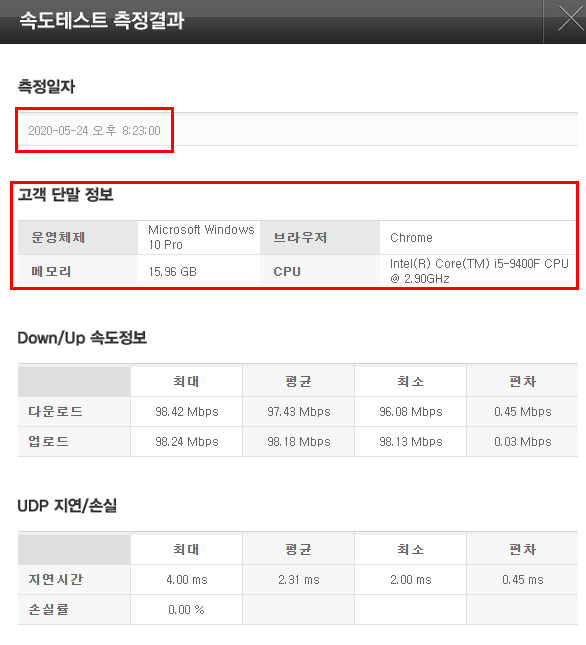This screenshot has height=645, width=586.
Task: Click the 측정일자 section heading
Action: click(46, 86)
